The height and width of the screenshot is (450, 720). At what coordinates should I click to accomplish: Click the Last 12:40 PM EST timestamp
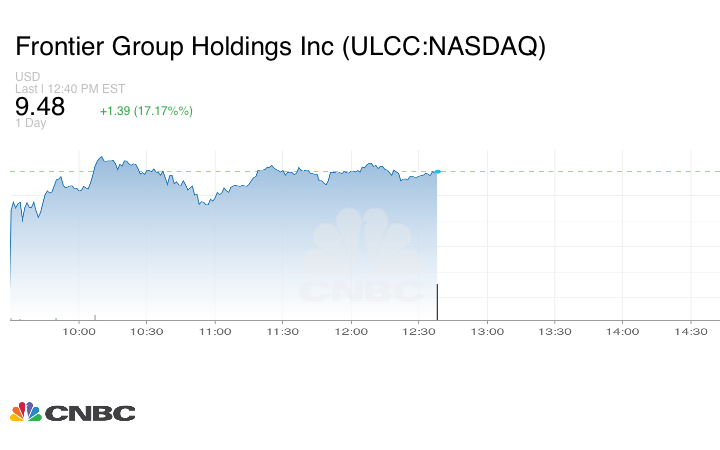(x=70, y=89)
